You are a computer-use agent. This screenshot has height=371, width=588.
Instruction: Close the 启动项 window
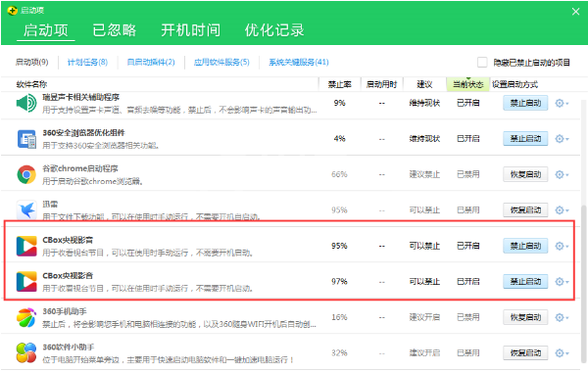coord(575,12)
